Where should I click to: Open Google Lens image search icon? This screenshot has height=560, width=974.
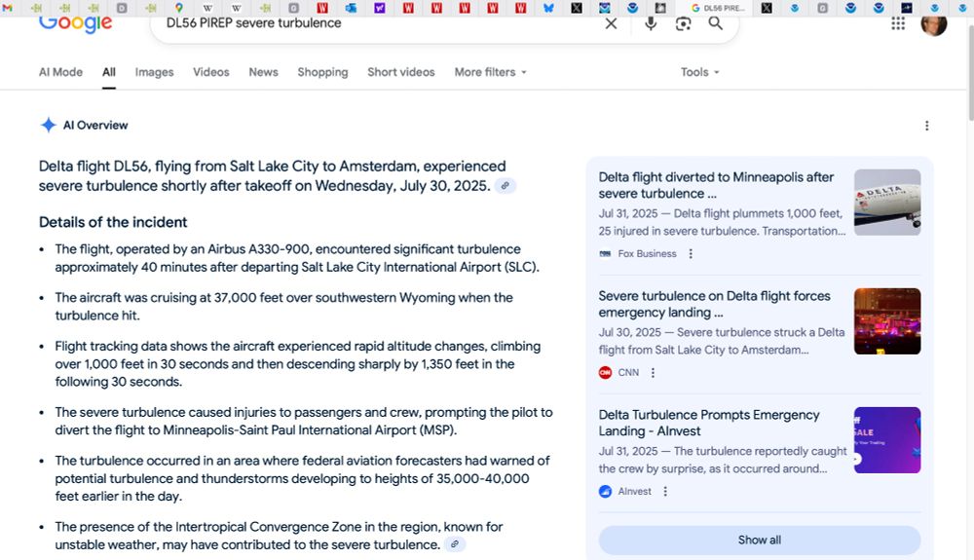(x=684, y=23)
